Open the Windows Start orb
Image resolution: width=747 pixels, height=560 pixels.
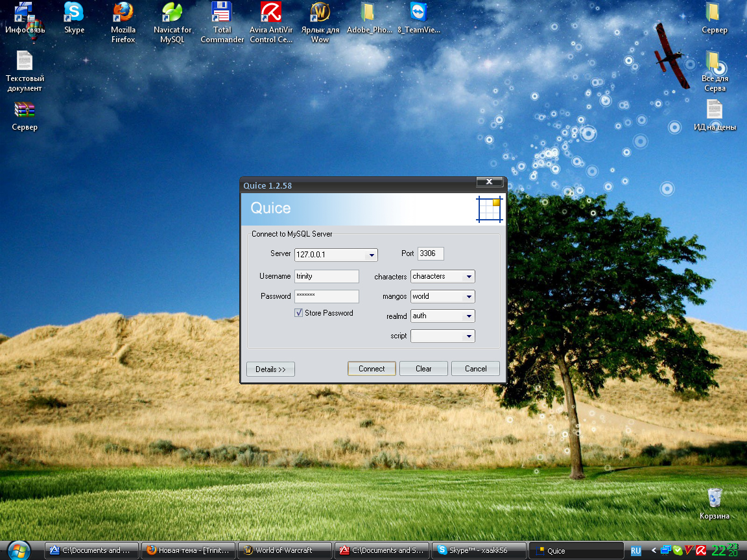click(x=19, y=550)
